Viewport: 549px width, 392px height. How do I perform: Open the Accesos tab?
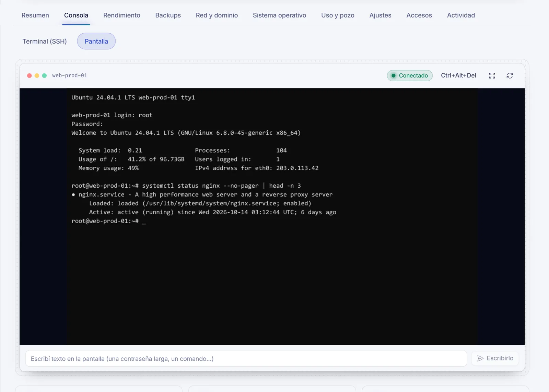point(419,15)
